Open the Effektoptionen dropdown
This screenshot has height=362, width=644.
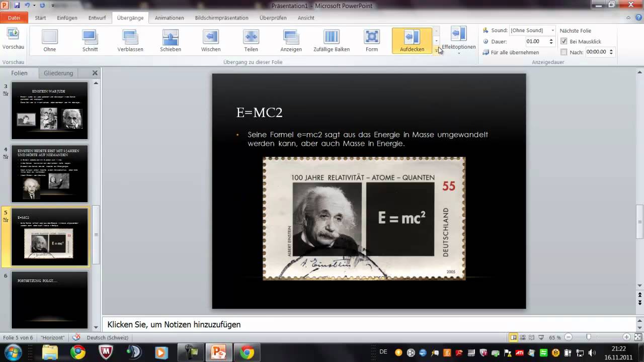(458, 40)
